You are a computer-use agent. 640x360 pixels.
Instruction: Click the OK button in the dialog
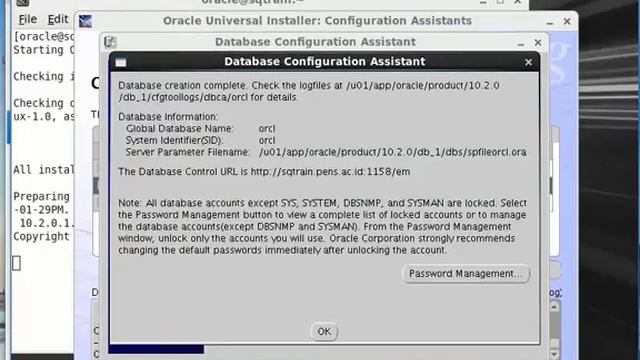324,331
